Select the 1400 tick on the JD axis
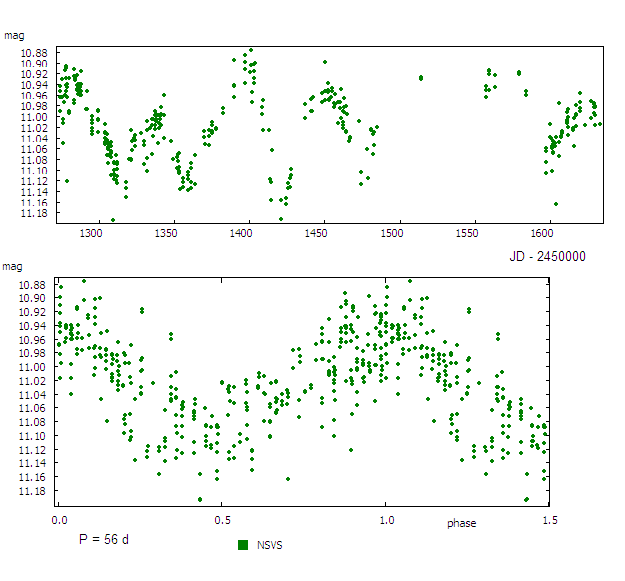This screenshot has height=581, width=625. 241,234
